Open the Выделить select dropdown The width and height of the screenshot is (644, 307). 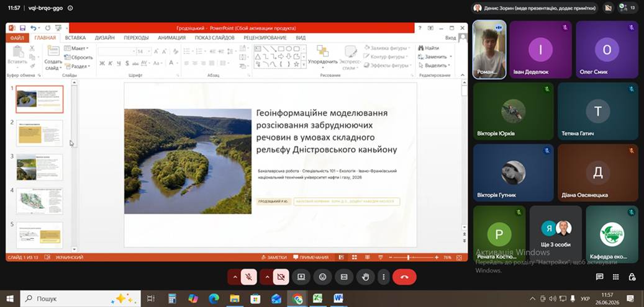tap(433, 65)
